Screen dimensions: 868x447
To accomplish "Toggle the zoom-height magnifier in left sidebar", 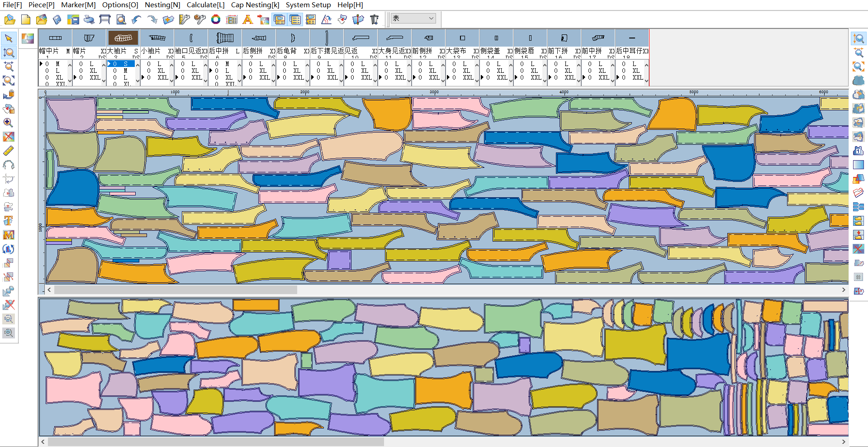I will pyautogui.click(x=9, y=52).
